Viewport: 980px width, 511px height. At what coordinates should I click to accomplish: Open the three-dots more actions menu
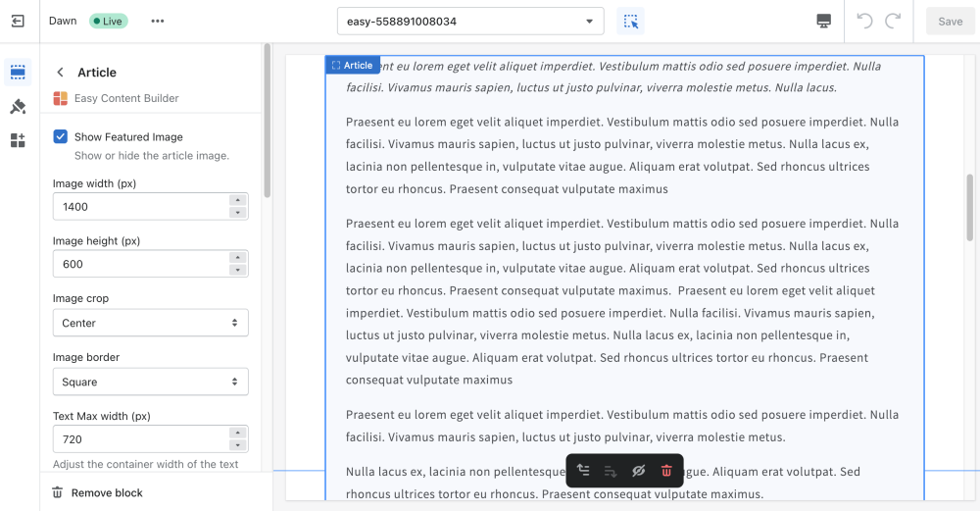pos(158,21)
